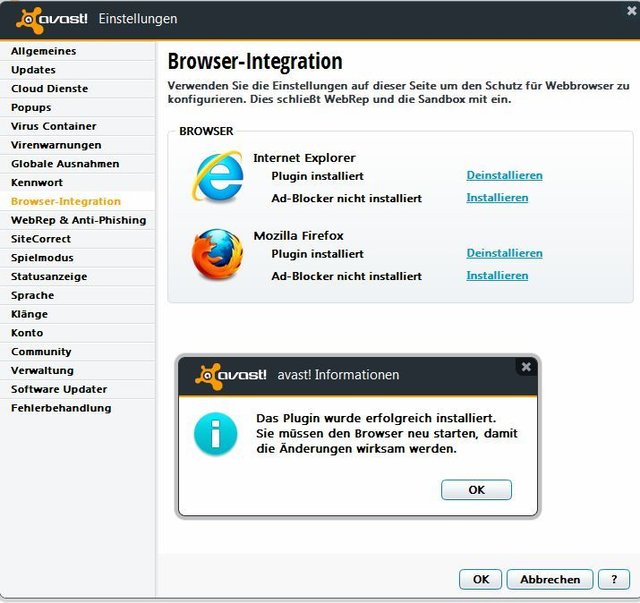This screenshot has height=603, width=640.
Task: Select Statusanzeige in the sidebar
Action: (x=78, y=276)
